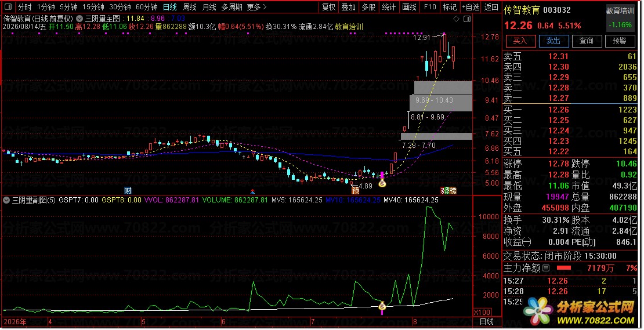
Task: Click the 返回 back button
Action: [x=491, y=7]
